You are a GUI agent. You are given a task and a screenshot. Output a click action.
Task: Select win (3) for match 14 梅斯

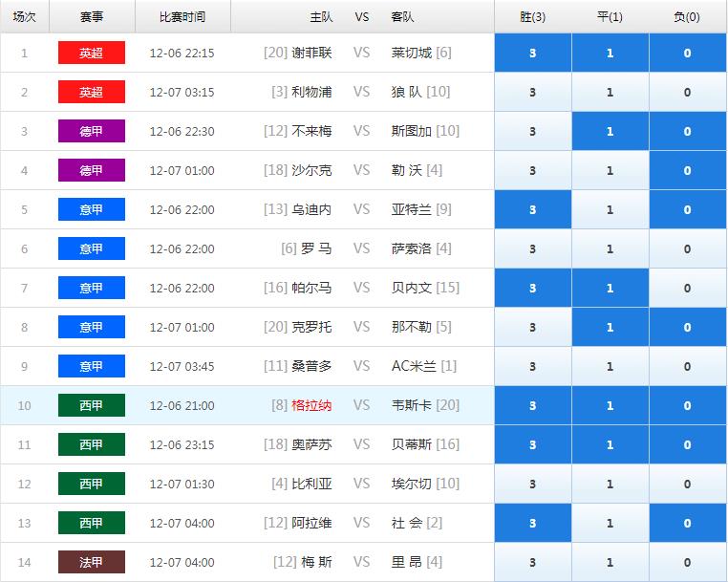pos(532,562)
